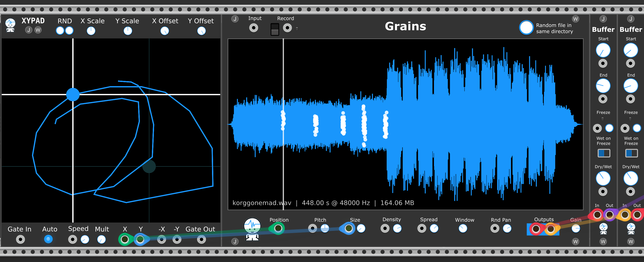
Task: Click the red-cabled left Outputs jack on Grains
Action: pyautogui.click(x=536, y=229)
